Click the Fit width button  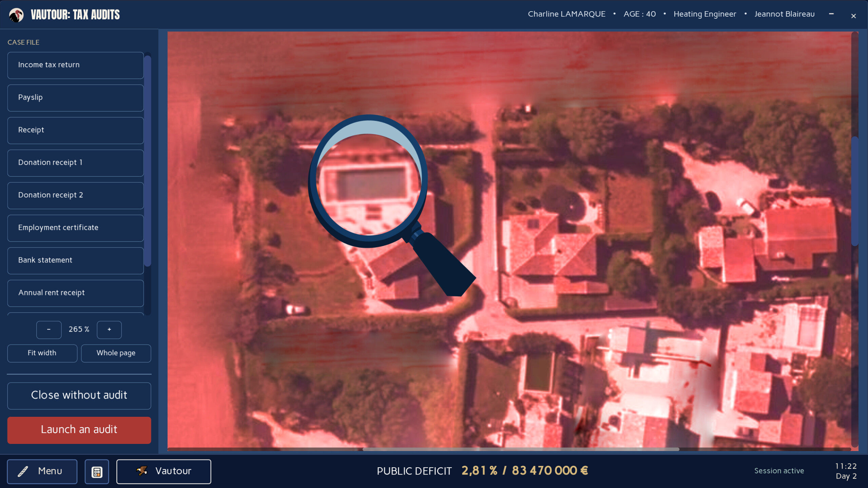click(42, 353)
